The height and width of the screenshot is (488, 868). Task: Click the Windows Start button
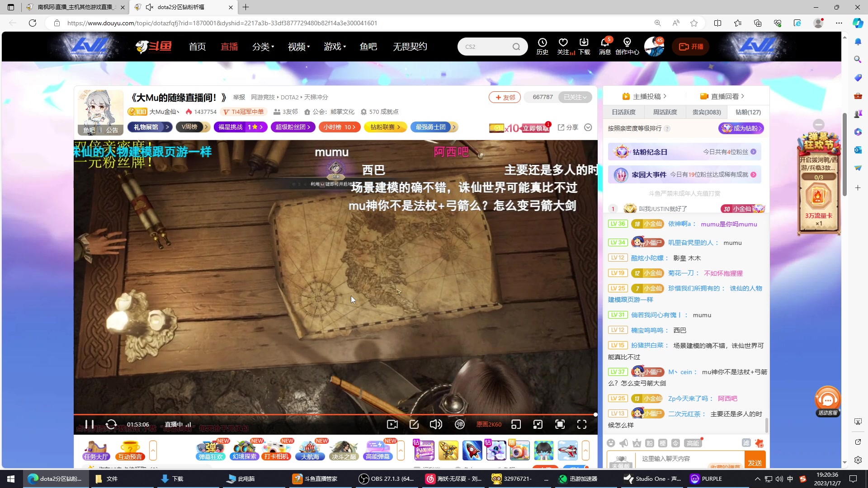11,479
